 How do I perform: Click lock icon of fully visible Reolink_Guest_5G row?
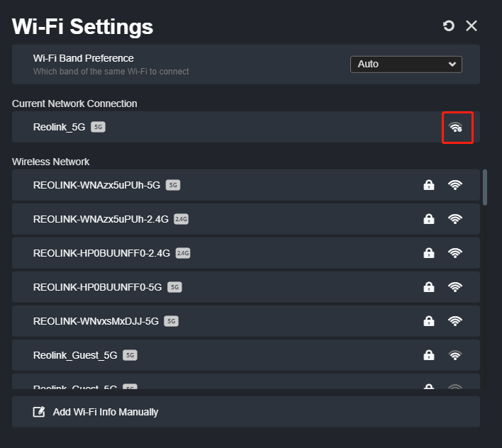[x=429, y=355]
